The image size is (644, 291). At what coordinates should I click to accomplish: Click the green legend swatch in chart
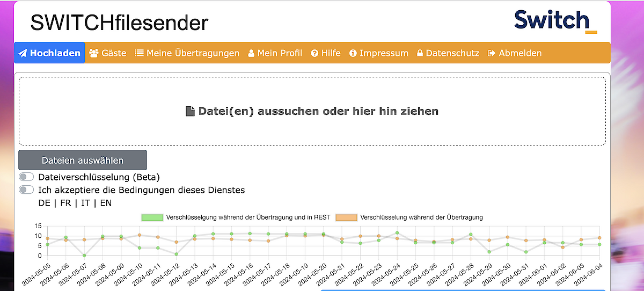click(x=152, y=217)
